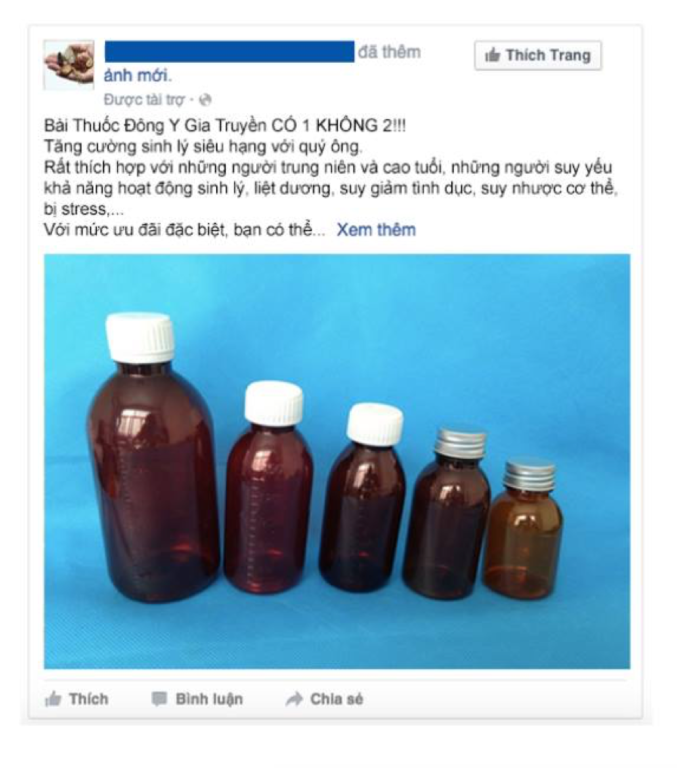Click the Chia sẻ share arrow icon

[294, 699]
